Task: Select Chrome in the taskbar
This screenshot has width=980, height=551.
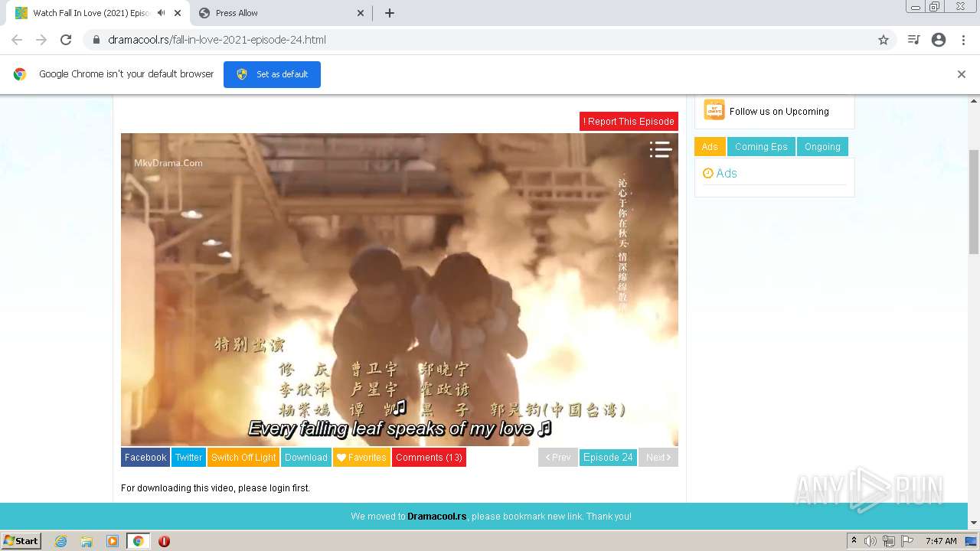Action: click(x=138, y=541)
